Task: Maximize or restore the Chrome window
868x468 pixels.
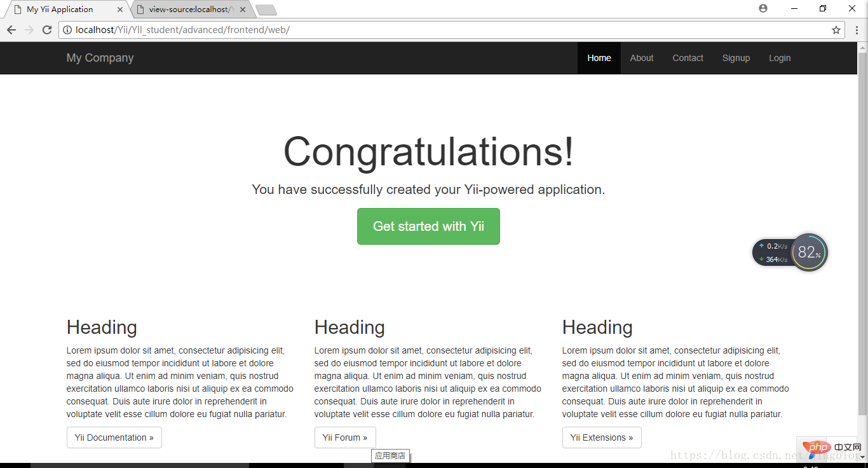Action: [823, 8]
